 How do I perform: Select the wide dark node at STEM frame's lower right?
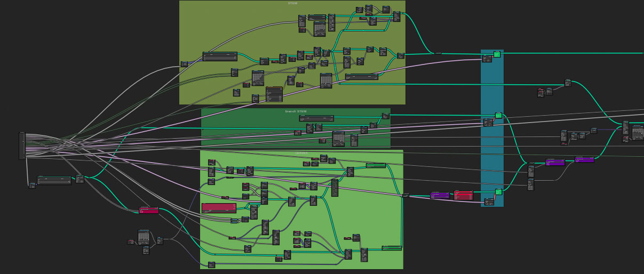click(362, 77)
